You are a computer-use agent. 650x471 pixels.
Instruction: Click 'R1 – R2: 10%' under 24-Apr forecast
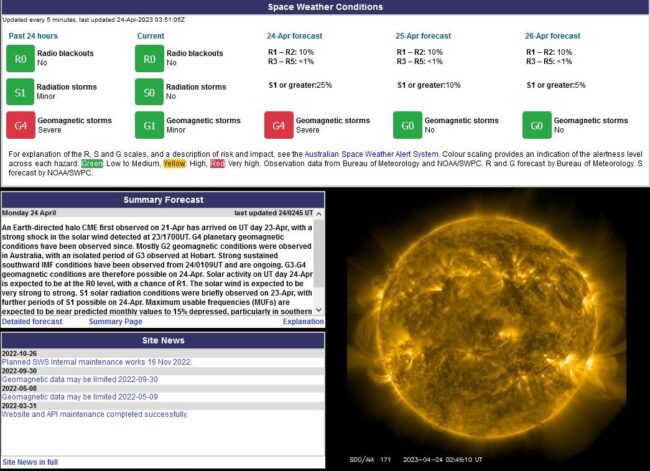291,52
